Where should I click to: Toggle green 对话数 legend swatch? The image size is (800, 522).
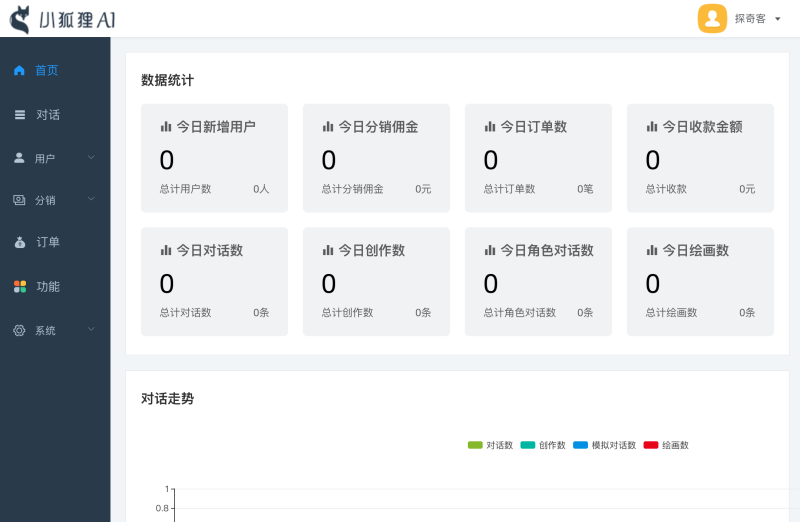point(475,445)
